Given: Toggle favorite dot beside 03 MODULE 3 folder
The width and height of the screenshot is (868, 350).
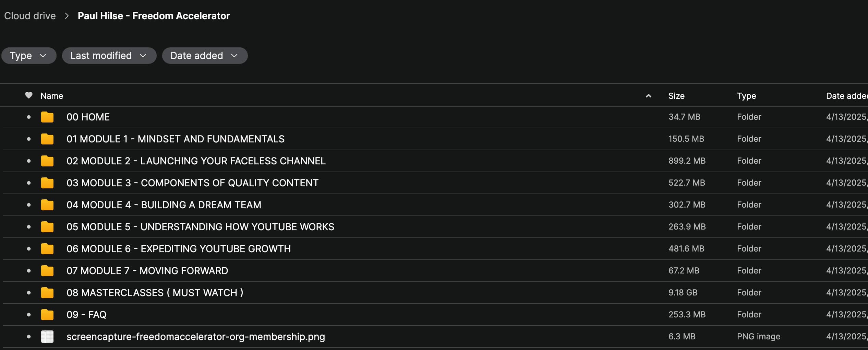Looking at the screenshot, I should 29,183.
